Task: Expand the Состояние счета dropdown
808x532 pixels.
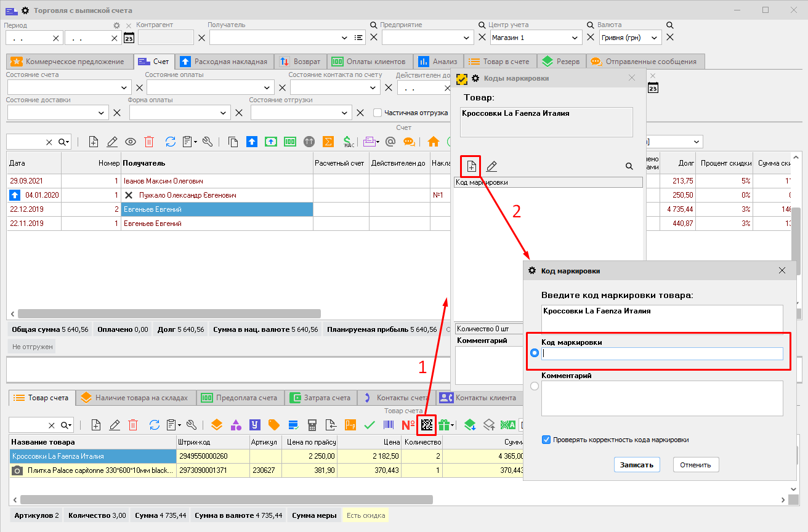Action: pyautogui.click(x=124, y=87)
